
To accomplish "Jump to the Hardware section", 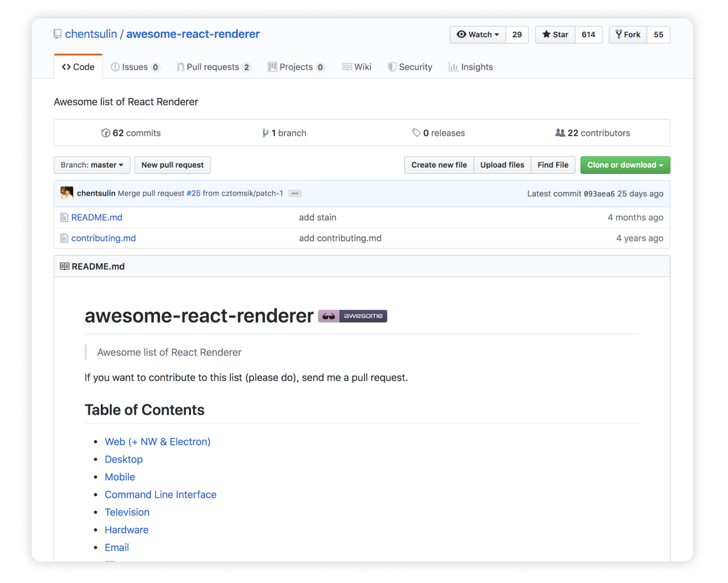I will [127, 530].
